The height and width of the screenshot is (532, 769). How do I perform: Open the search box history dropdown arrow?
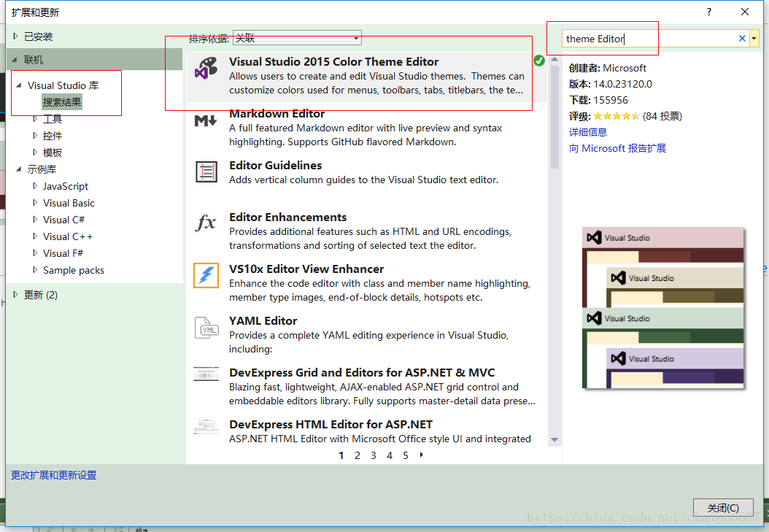click(x=754, y=38)
